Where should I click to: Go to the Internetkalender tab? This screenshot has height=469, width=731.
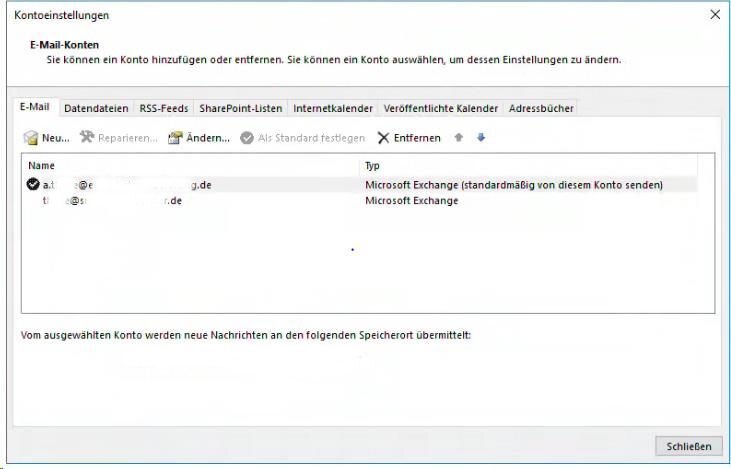[x=333, y=108]
